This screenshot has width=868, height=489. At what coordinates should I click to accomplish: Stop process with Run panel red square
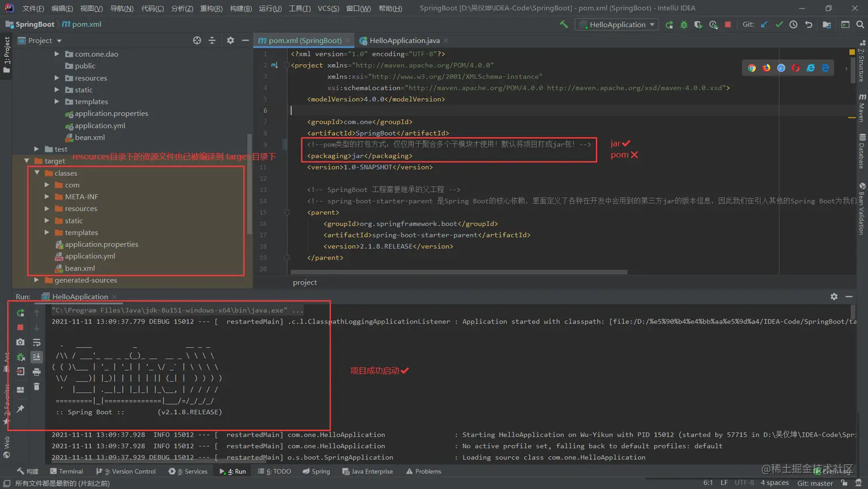tap(20, 328)
